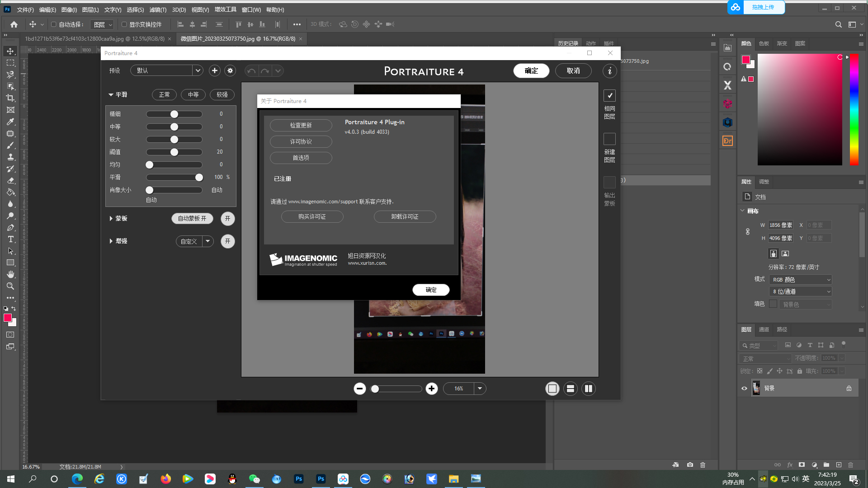Collapse the Smoothing section
The height and width of the screenshot is (488, 868).
point(111,95)
